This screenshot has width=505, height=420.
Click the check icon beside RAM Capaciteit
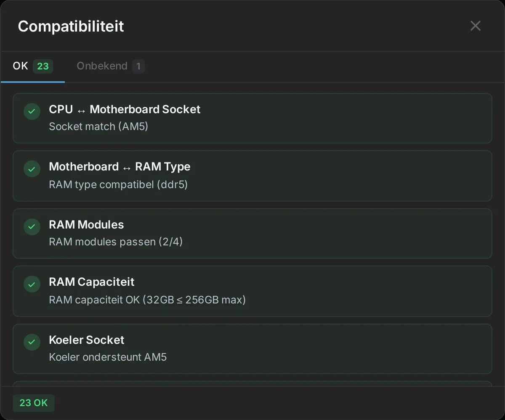(x=32, y=284)
